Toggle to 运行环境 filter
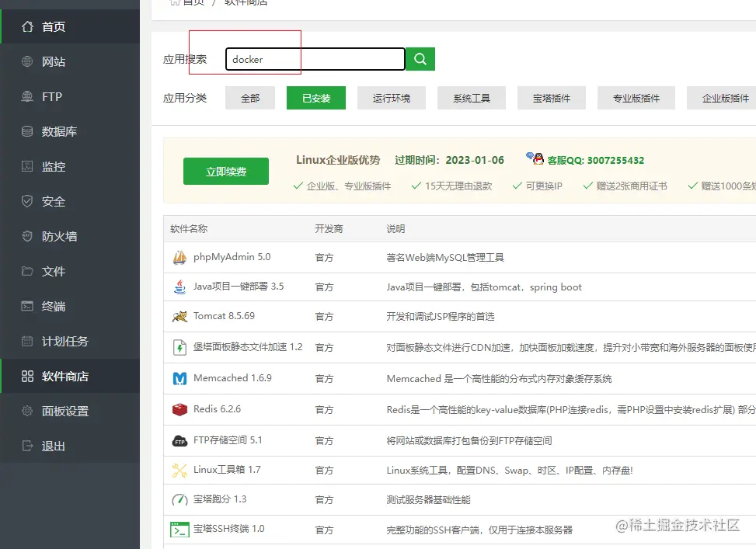This screenshot has height=549, width=756. pos(391,98)
